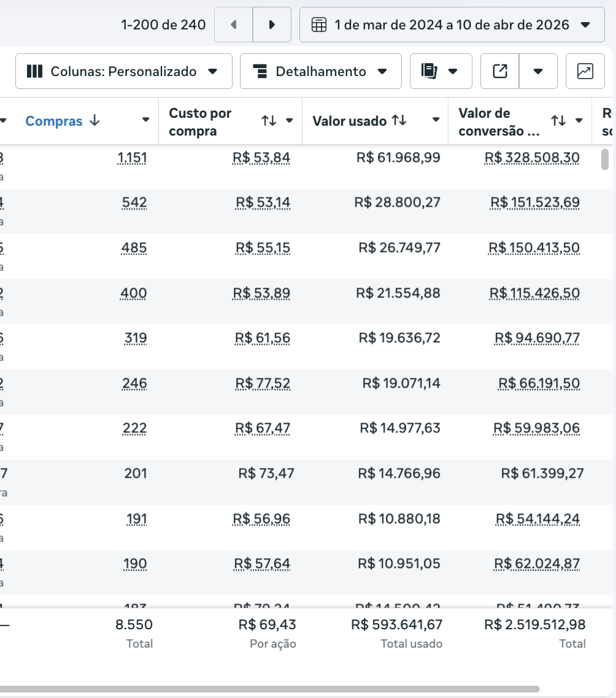Image resolution: width=616 pixels, height=698 pixels.
Task: Go to the next page of results
Action: (x=272, y=25)
